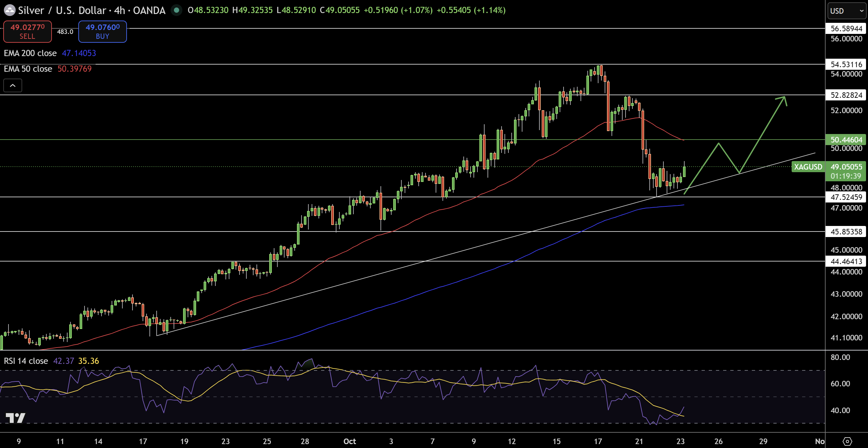Click the XAGUSD symbol price tag
Image resolution: width=868 pixels, height=448 pixels.
point(808,167)
